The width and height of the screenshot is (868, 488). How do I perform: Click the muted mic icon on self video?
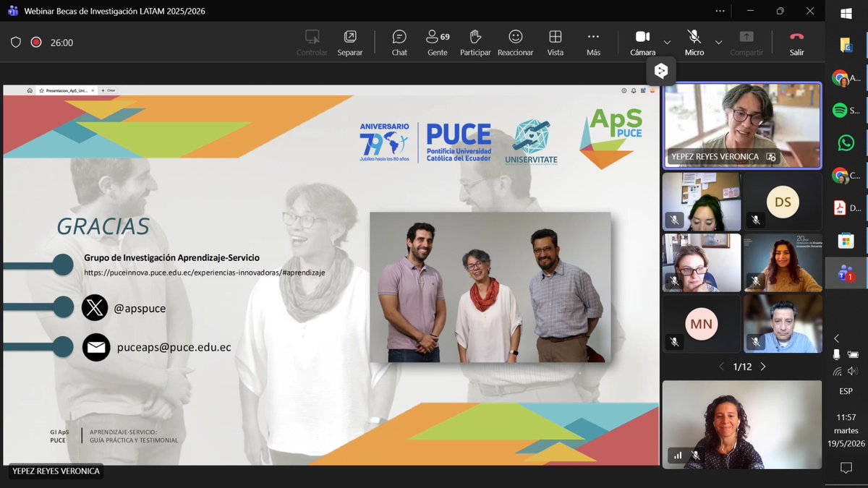point(695,455)
